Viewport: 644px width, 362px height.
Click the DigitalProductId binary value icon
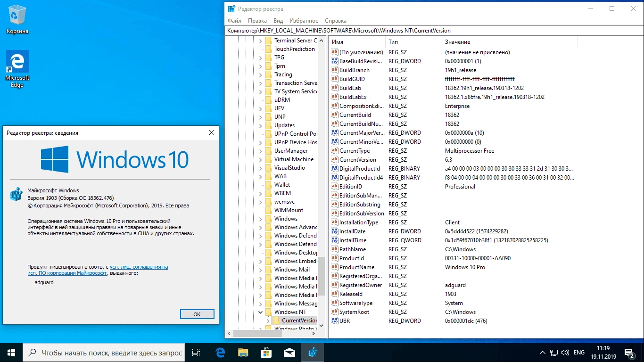pyautogui.click(x=335, y=168)
